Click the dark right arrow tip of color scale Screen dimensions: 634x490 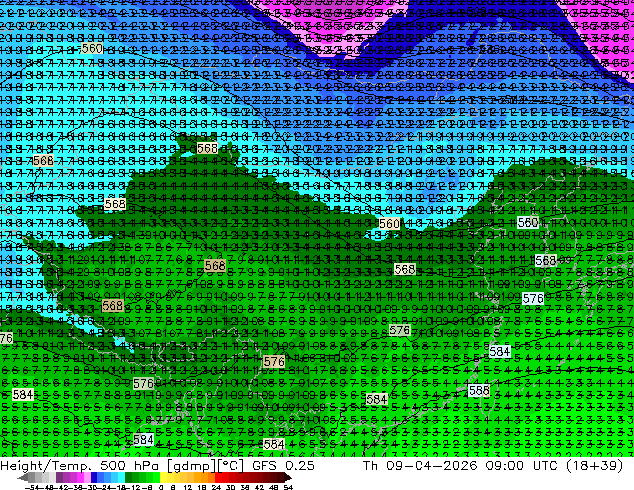288,477
